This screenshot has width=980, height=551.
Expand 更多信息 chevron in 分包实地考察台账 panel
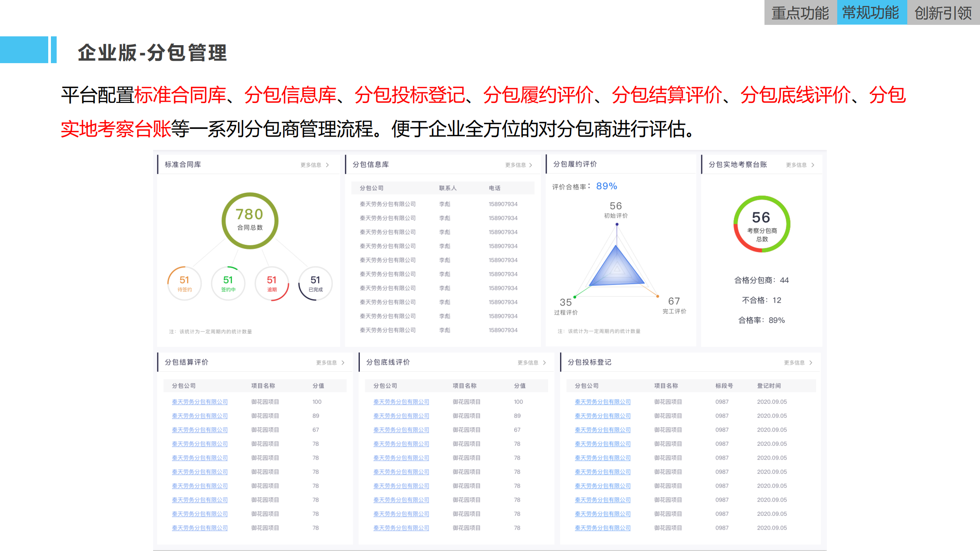813,165
